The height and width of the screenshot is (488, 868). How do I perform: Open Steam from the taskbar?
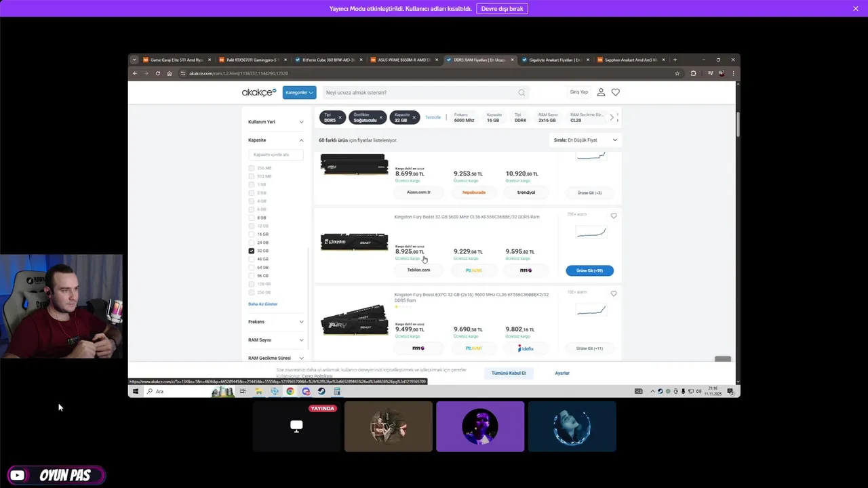pos(321,391)
